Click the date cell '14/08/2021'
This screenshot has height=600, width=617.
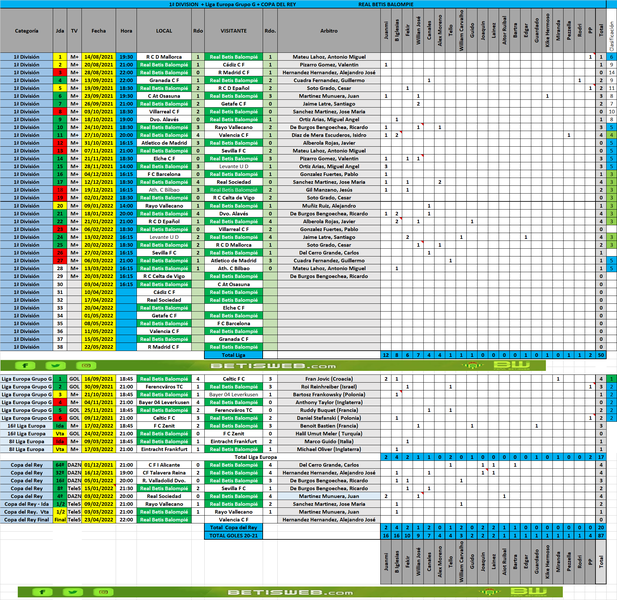click(x=99, y=57)
